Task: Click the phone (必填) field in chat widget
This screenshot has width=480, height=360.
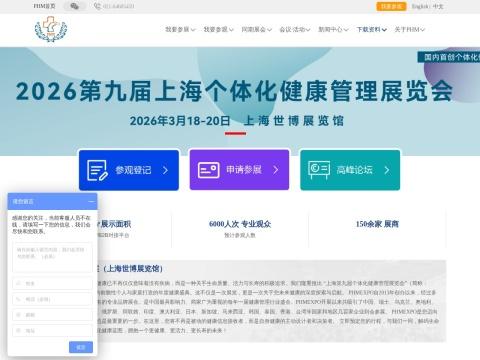Action: click(x=52, y=299)
